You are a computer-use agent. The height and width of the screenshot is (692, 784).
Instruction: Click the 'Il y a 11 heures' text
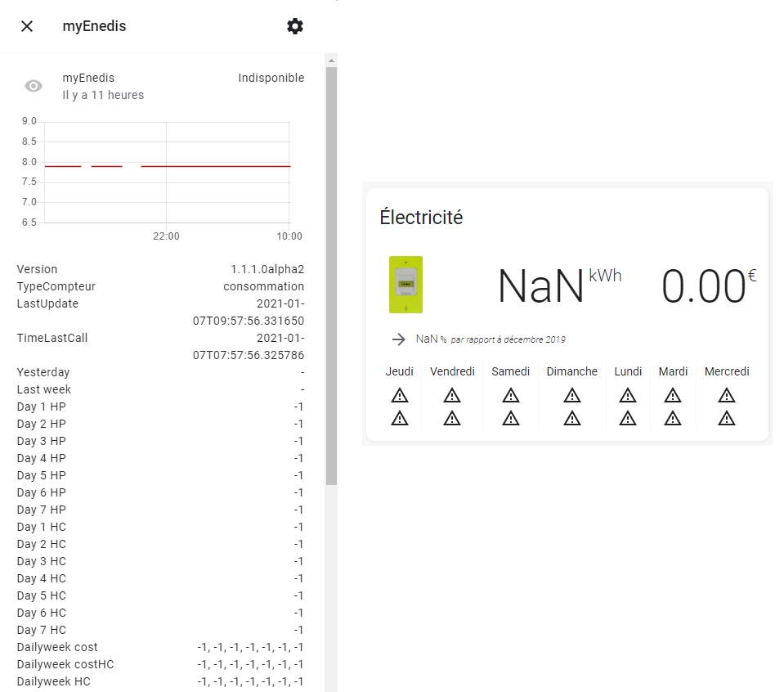point(103,95)
